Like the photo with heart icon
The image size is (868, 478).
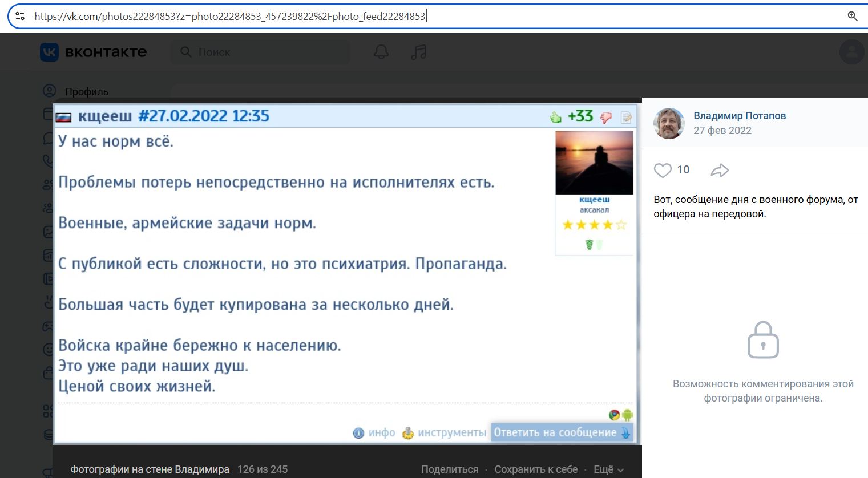pyautogui.click(x=663, y=170)
